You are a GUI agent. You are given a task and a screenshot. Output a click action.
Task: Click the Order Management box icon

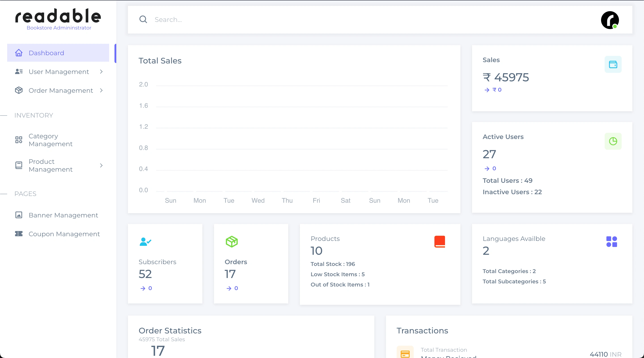pyautogui.click(x=19, y=90)
